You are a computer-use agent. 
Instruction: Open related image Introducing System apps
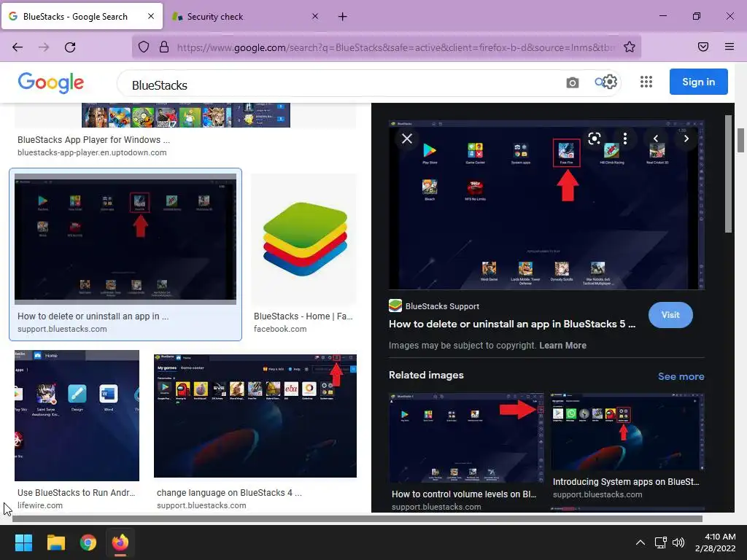pos(627,432)
